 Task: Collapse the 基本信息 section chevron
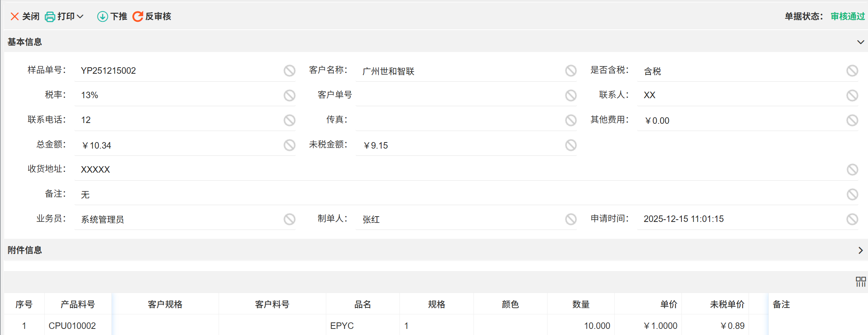[x=860, y=42]
